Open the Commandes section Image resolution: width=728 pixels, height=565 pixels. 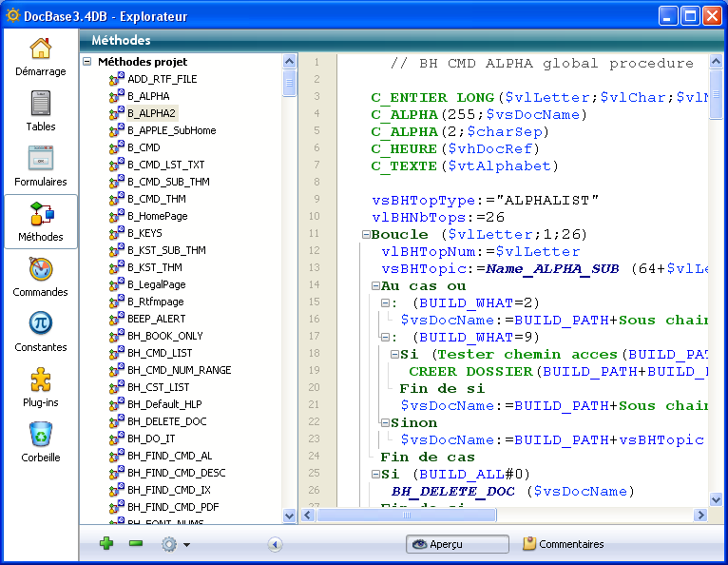(x=40, y=277)
